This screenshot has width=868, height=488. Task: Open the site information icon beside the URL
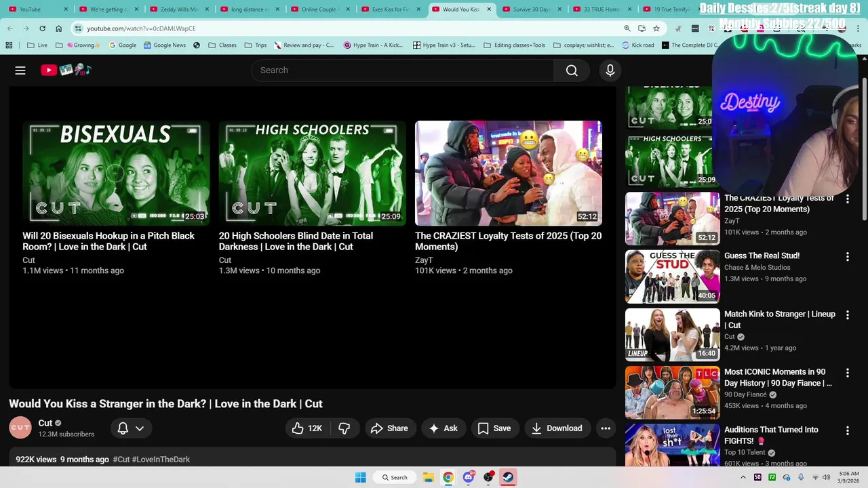pyautogui.click(x=79, y=28)
